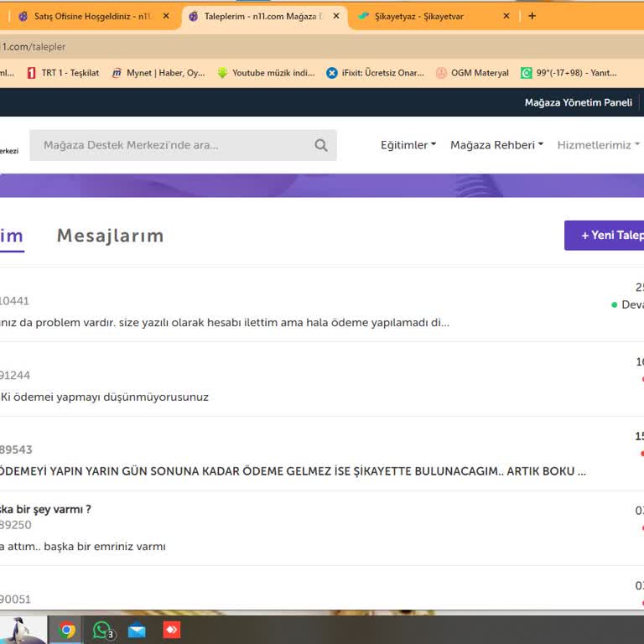Click the search magnifier icon
Image resolution: width=644 pixels, height=644 pixels.
pyautogui.click(x=321, y=145)
